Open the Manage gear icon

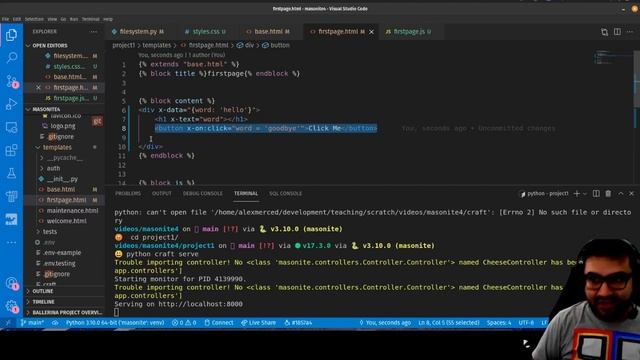pyautogui.click(x=11, y=306)
